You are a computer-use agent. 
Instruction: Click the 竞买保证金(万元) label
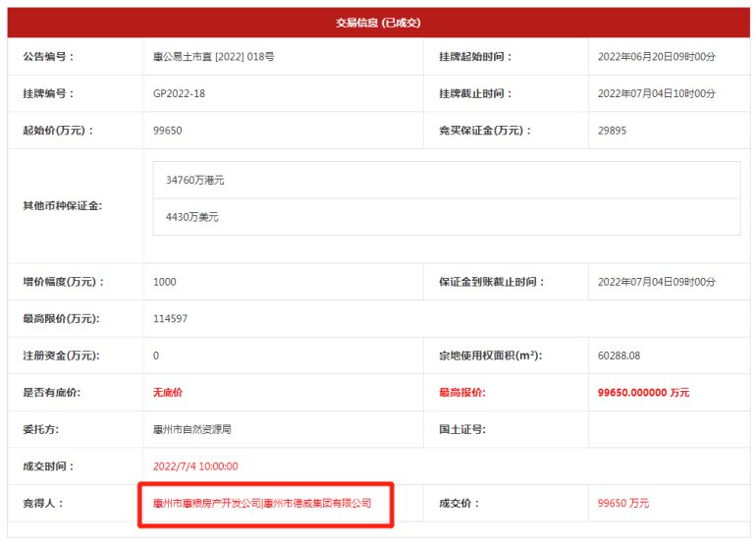tap(485, 131)
